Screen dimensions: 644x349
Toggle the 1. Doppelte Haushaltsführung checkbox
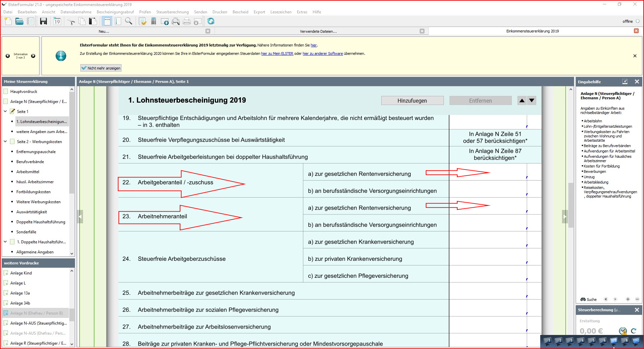tap(12, 242)
